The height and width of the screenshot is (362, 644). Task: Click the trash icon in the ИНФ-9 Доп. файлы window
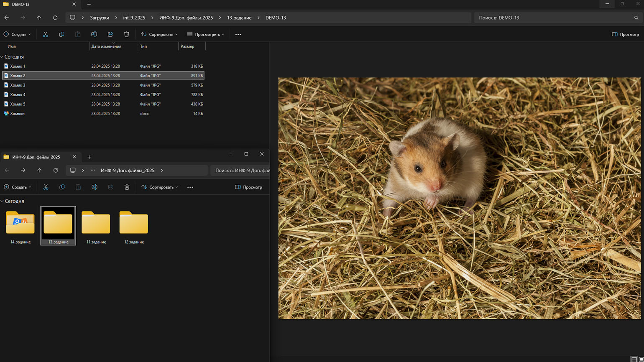(127, 187)
